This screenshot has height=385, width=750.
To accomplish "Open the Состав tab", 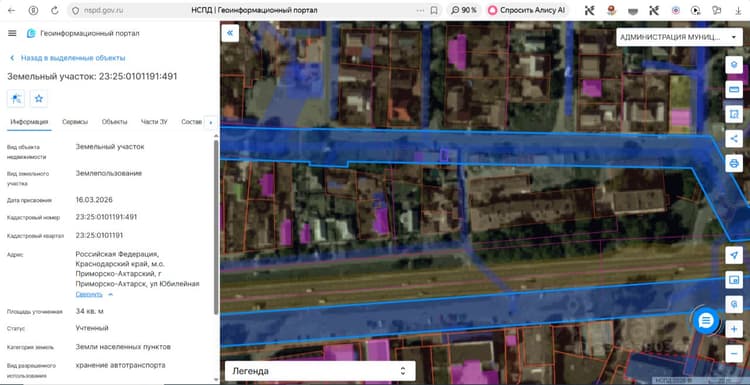I will (192, 122).
